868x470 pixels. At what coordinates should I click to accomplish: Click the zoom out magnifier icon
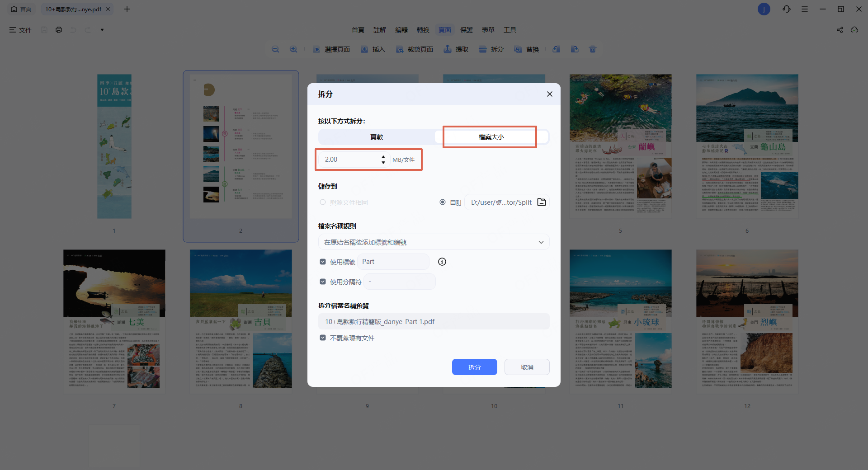[275, 49]
